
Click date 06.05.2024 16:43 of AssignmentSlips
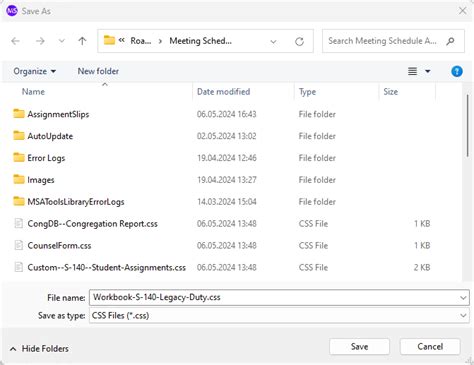227,114
